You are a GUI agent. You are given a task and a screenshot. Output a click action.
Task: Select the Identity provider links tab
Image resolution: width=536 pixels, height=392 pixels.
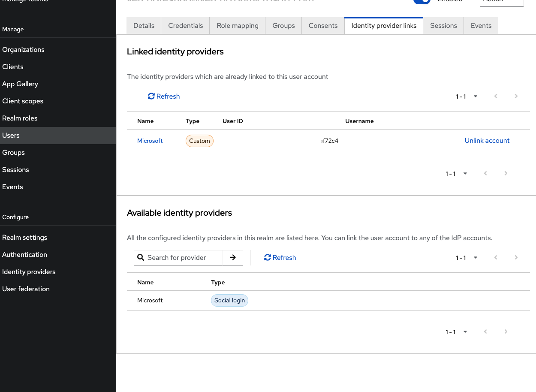coord(384,26)
